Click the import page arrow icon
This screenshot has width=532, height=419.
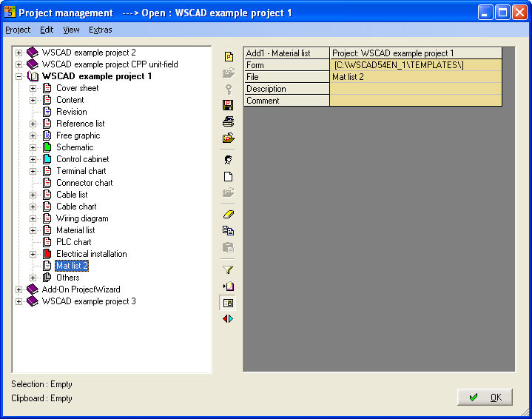[229, 286]
